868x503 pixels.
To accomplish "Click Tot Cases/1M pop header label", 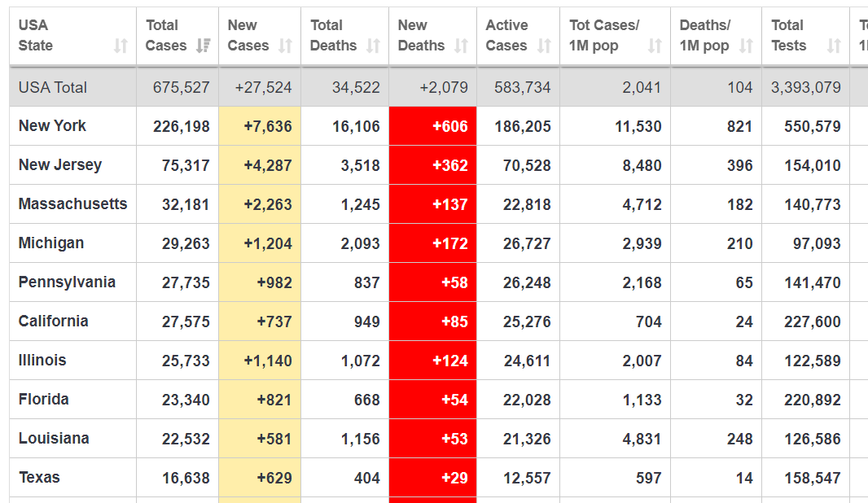I will [x=604, y=36].
